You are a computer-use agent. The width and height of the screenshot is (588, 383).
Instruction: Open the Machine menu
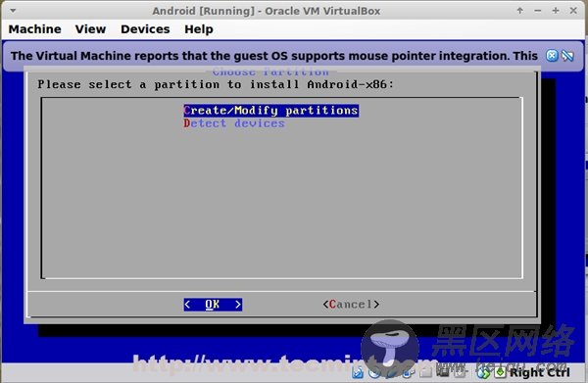tap(34, 28)
